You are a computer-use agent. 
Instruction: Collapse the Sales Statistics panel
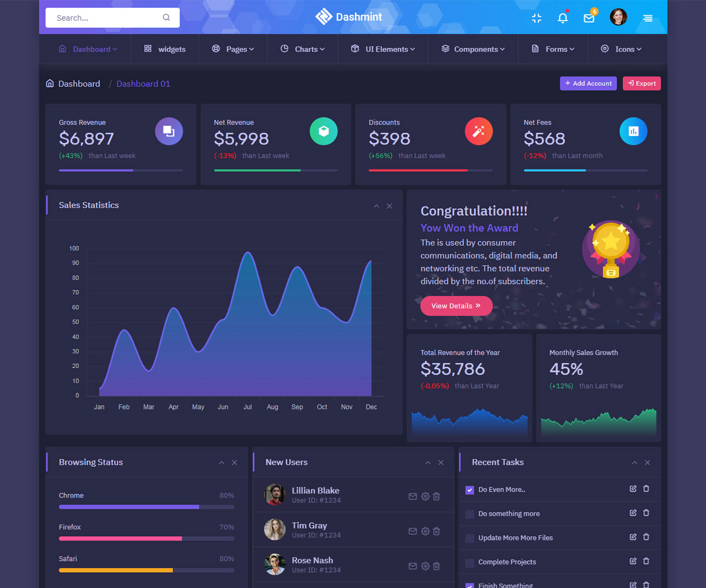[x=377, y=206]
